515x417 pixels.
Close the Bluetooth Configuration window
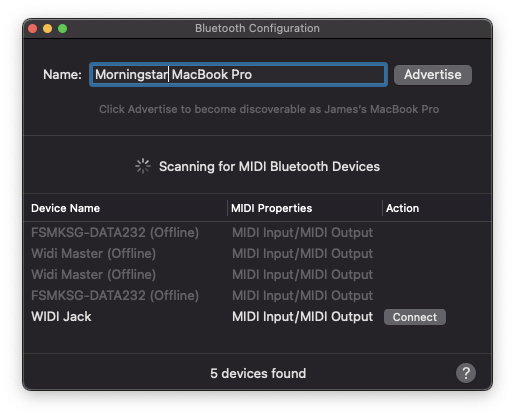[32, 29]
